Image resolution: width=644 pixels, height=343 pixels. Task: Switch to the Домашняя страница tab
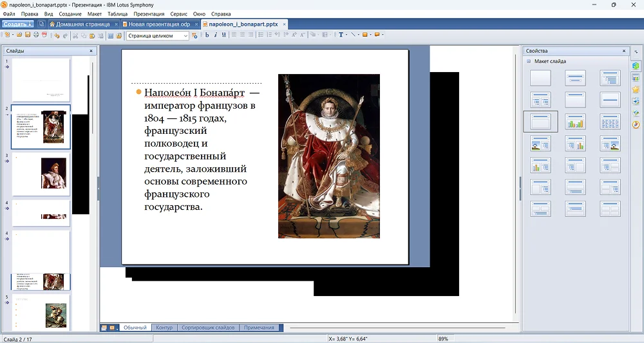(x=83, y=24)
